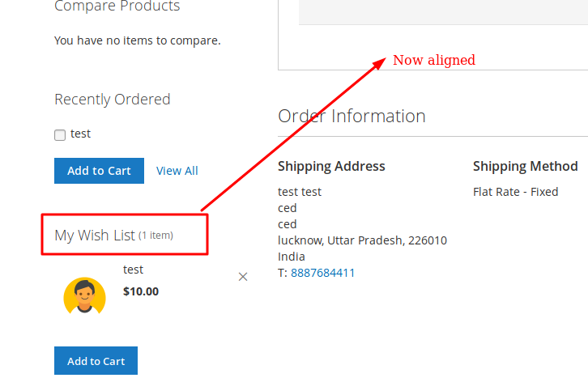Select the Shipping Address heading
This screenshot has height=378, width=588.
(x=331, y=166)
